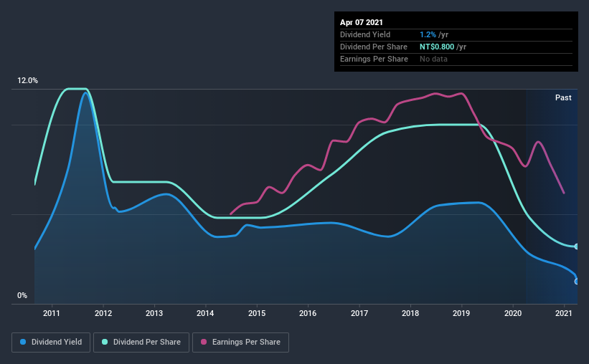Toggle the Earnings Per Share legend button
Image resolution: width=589 pixels, height=364 pixels.
click(x=241, y=343)
